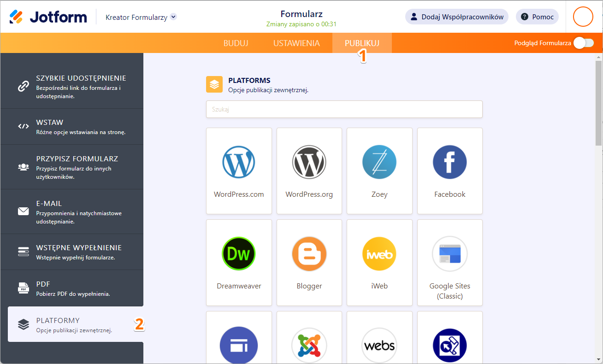Screen dimensions: 603x364
Task: Click the embed code icon
Action: point(24,126)
